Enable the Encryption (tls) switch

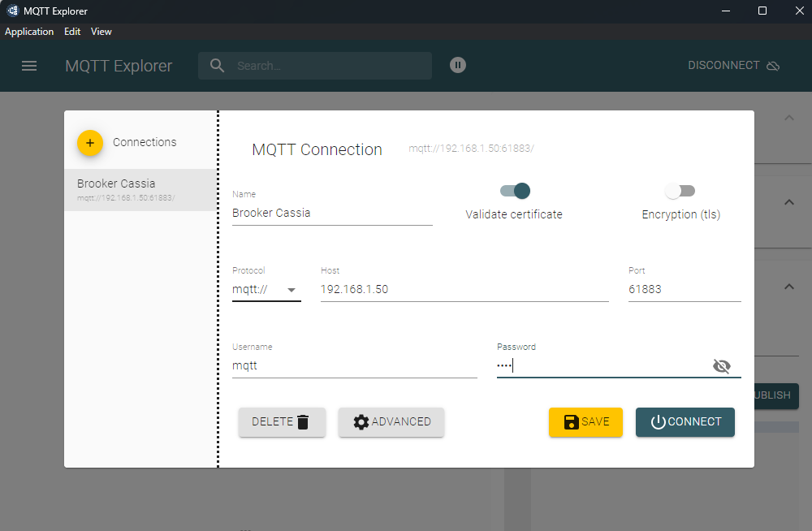680,191
